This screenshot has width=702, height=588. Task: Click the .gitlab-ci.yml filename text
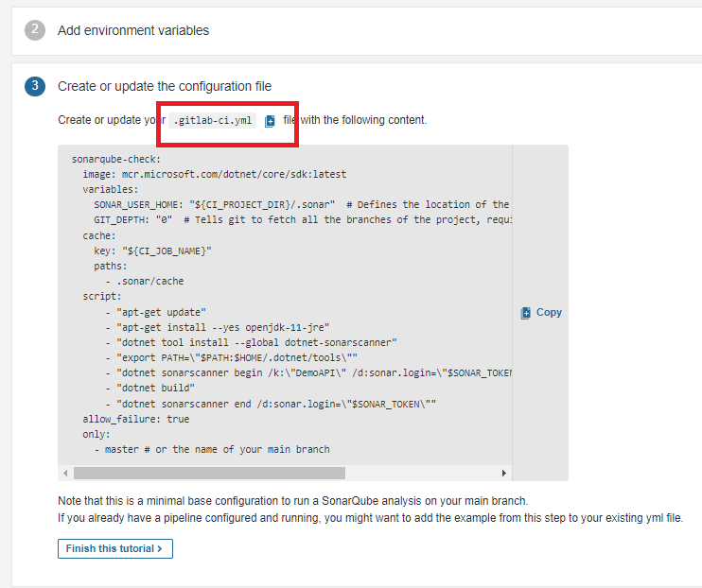pyautogui.click(x=212, y=120)
